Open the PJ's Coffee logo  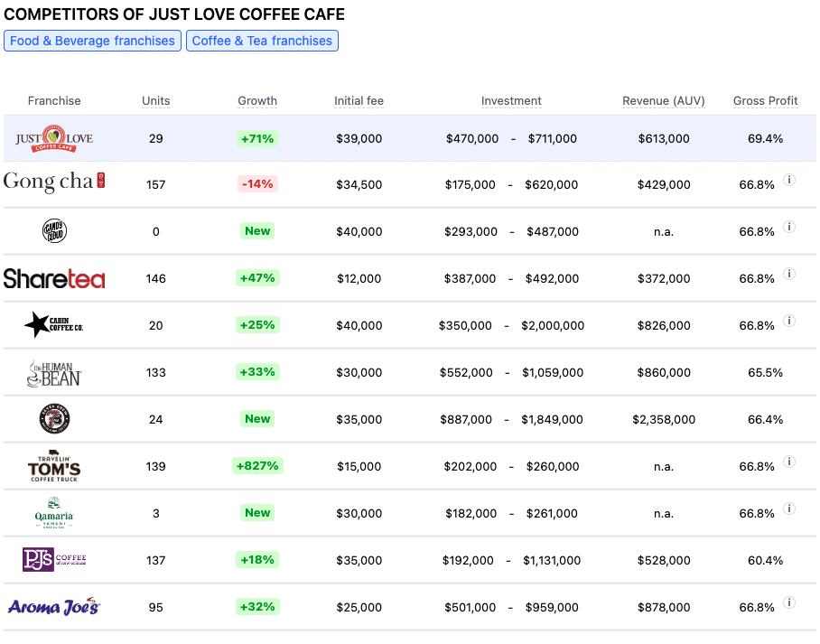click(54, 559)
